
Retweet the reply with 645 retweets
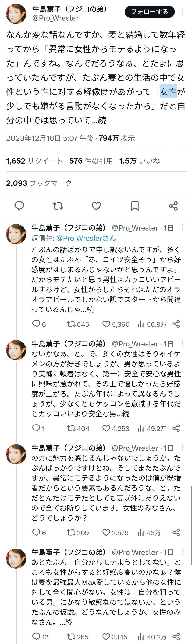(x=71, y=324)
